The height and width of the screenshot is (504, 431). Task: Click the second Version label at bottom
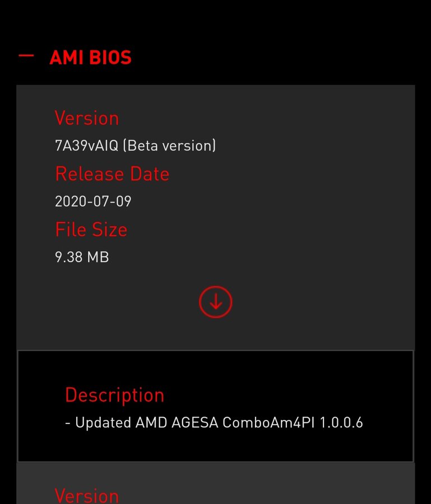(87, 496)
